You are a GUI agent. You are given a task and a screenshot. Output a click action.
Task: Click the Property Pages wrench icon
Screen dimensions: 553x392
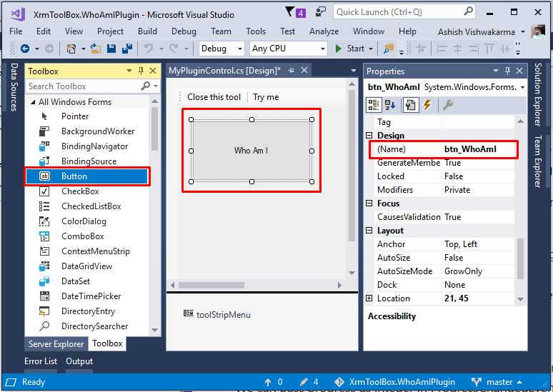pyautogui.click(x=448, y=105)
